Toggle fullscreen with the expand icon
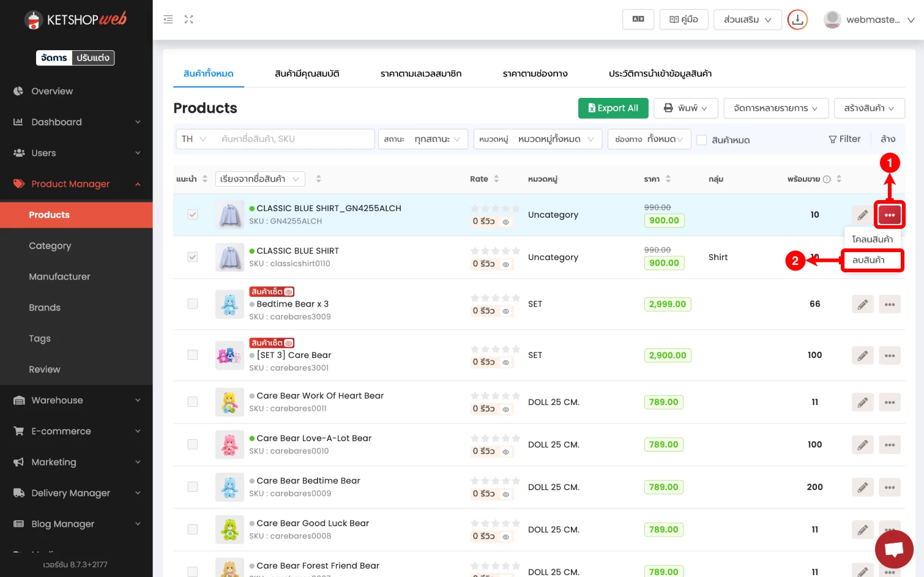The height and width of the screenshot is (577, 924). click(188, 20)
